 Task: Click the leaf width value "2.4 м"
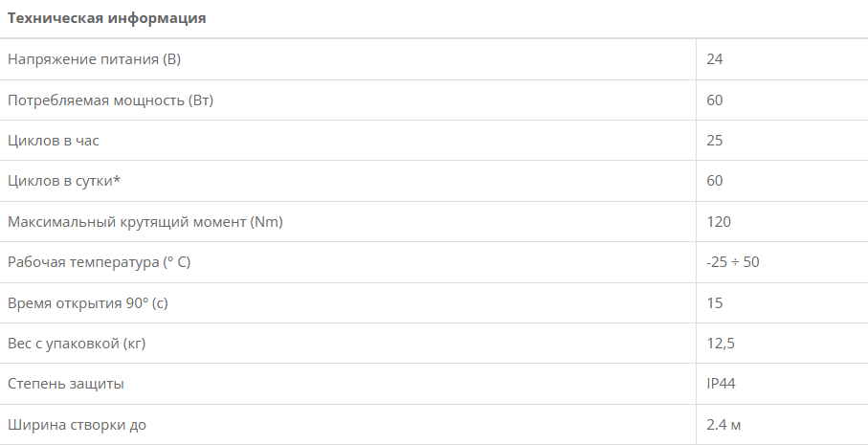pos(723,424)
